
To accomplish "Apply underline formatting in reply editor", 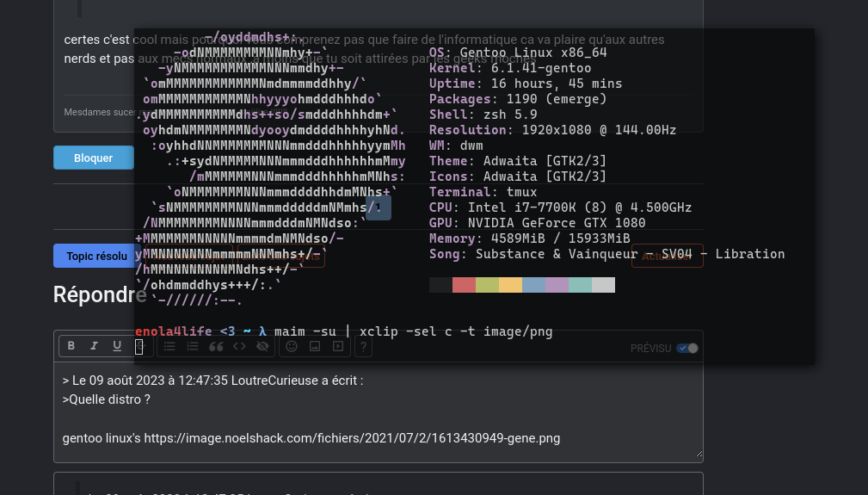I will (x=117, y=346).
